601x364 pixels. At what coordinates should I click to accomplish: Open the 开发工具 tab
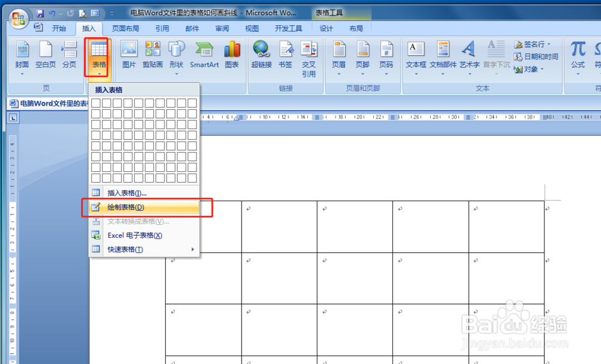(x=288, y=28)
